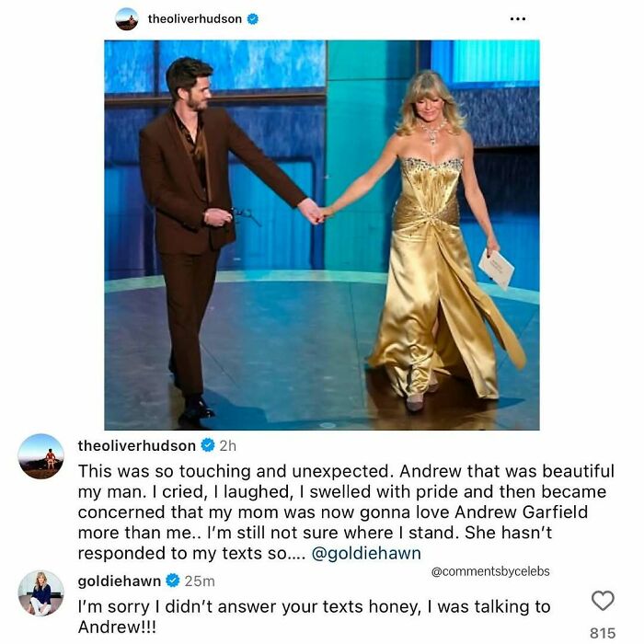Open the theoliverhudson username in the post header
This screenshot has height=644, width=644.
[x=195, y=19]
